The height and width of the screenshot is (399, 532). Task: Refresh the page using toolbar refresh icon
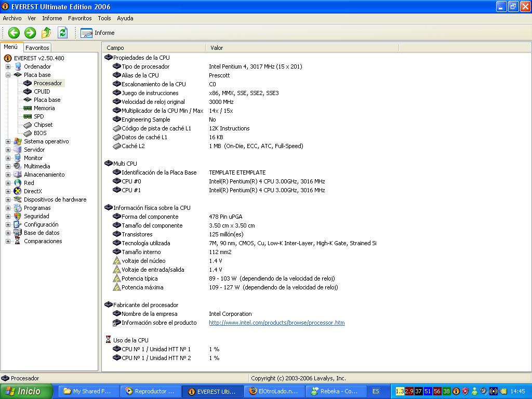click(x=63, y=33)
